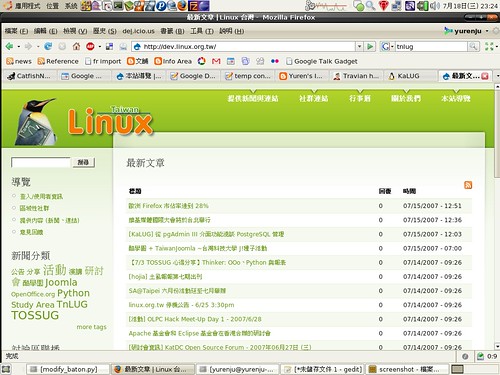Open the Google Talk Gadget bookmark
The width and height of the screenshot is (500, 375).
(322, 61)
